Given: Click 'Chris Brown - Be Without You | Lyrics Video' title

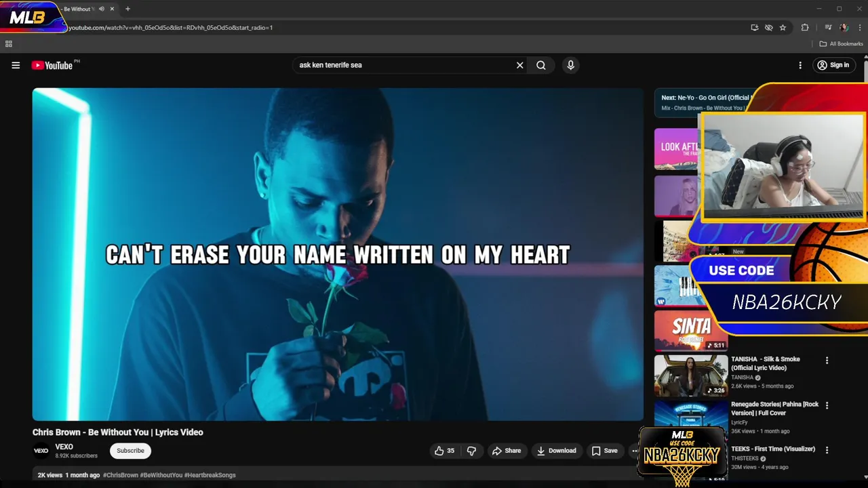Looking at the screenshot, I should coord(118,432).
